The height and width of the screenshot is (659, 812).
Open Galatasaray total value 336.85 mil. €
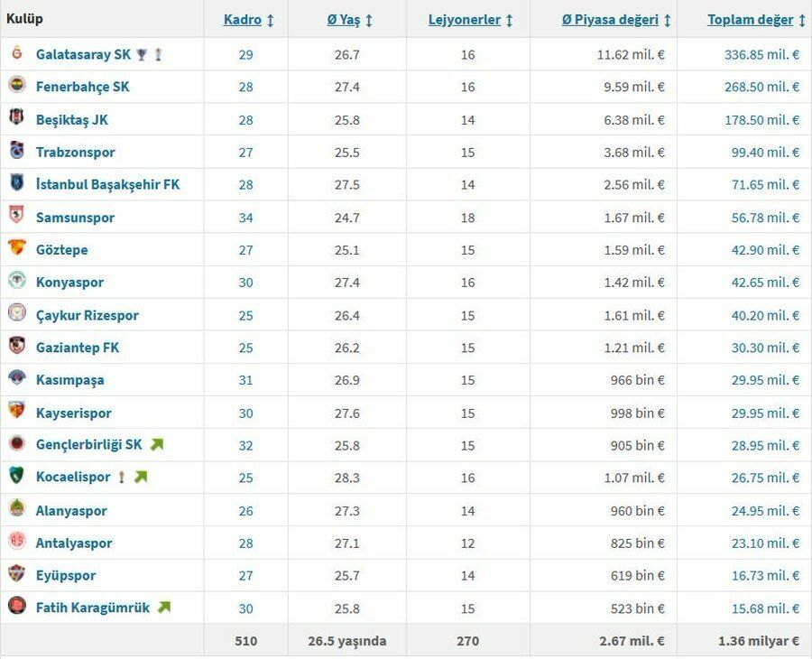(761, 54)
